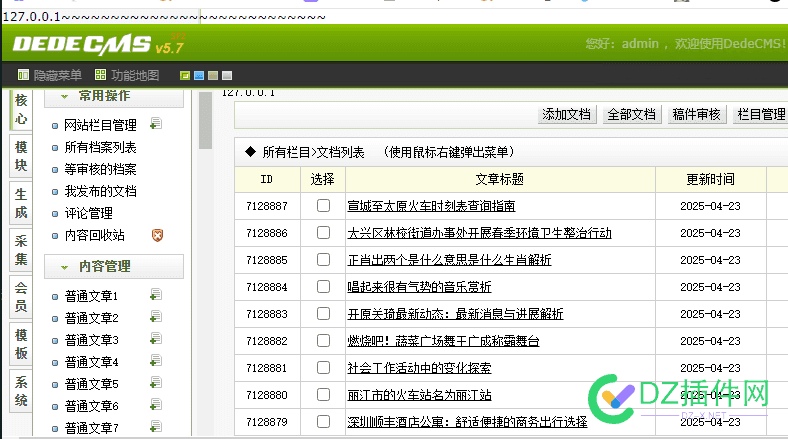Select the blue skin theme icon
Screen dimensions: 788x439
[199, 75]
